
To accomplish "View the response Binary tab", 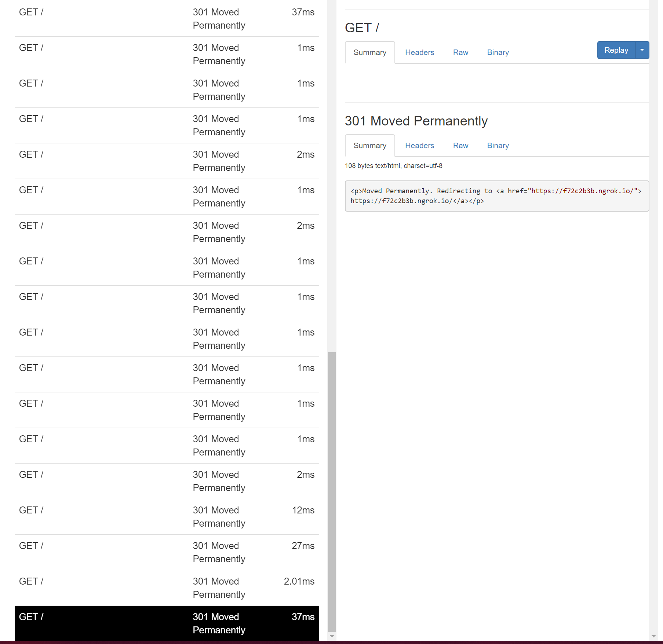I will tap(498, 146).
